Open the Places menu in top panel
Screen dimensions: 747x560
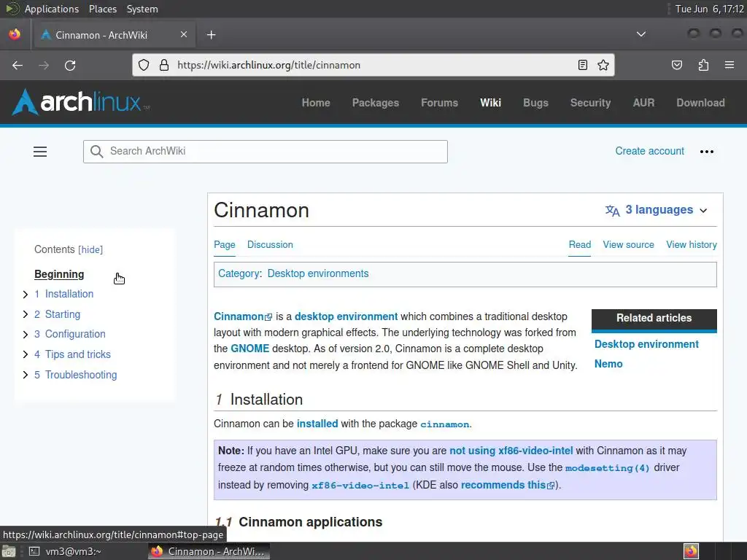[102, 9]
